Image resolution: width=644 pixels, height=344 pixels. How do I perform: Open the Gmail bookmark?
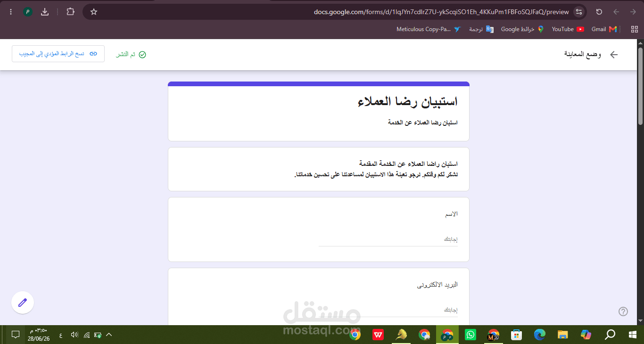pos(604,29)
